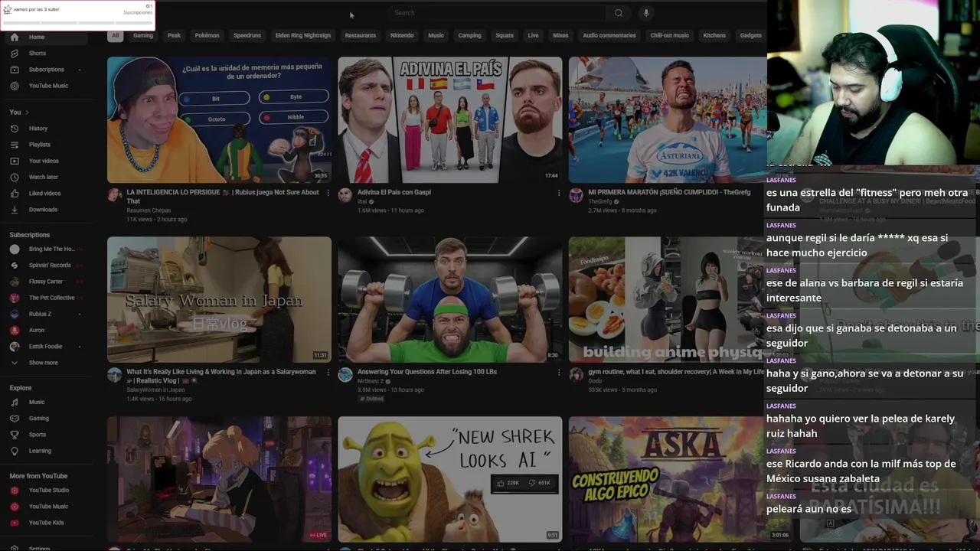The height and width of the screenshot is (551, 980).
Task: Click the search magnifier button
Action: (619, 13)
